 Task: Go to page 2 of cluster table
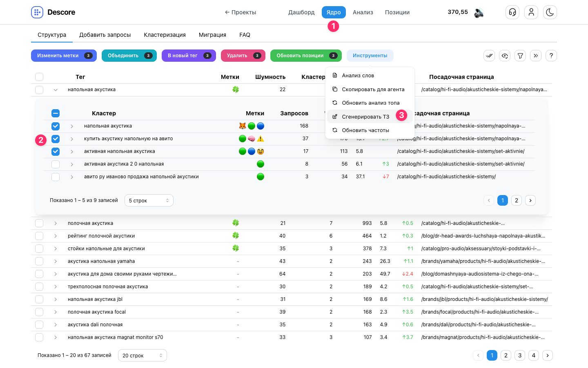(517, 200)
